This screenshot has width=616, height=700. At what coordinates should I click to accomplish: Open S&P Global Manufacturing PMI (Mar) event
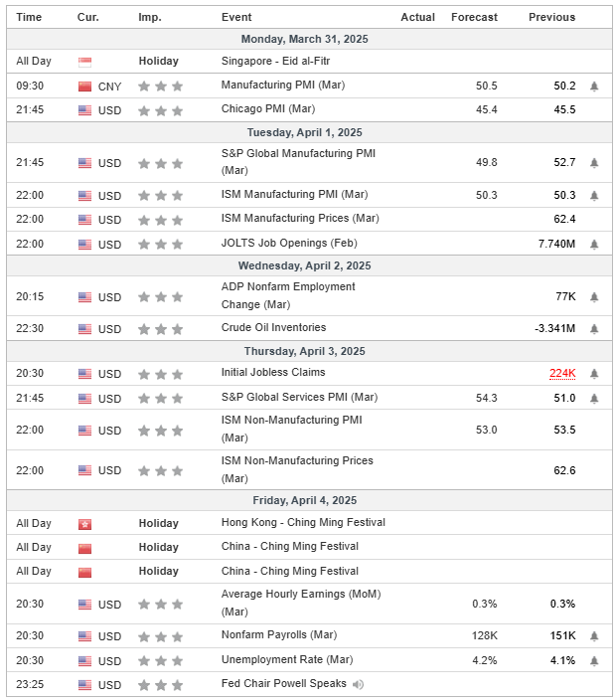tap(298, 162)
